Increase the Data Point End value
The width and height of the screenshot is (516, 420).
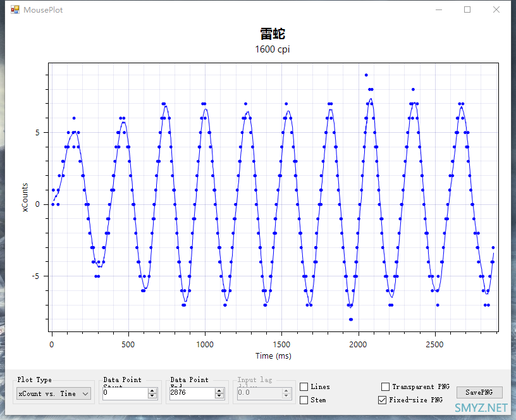tap(219, 391)
